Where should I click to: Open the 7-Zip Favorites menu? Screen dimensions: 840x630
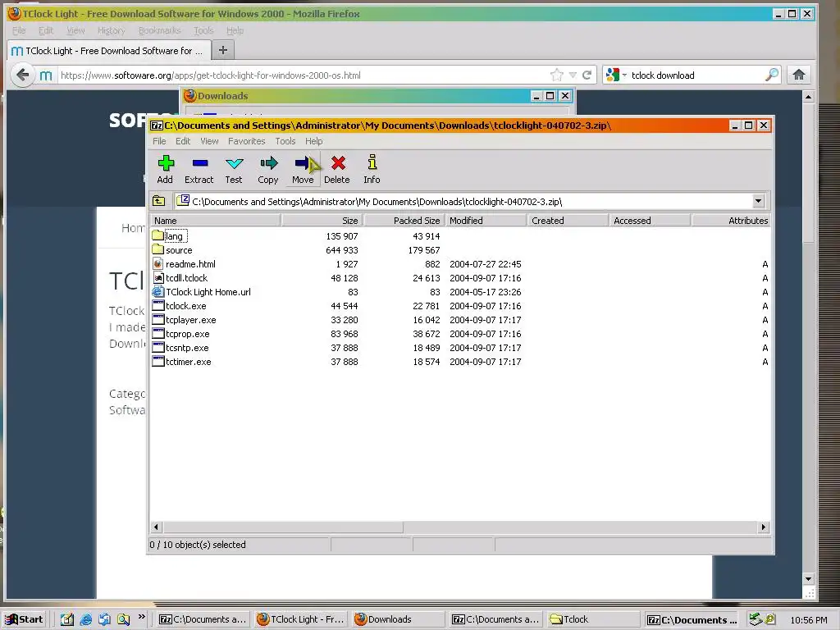click(246, 141)
